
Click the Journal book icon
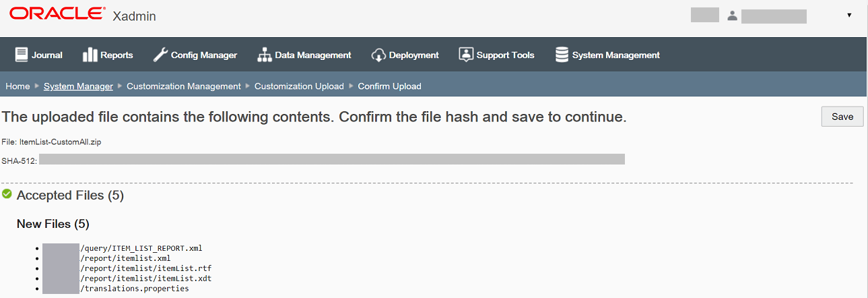22,55
